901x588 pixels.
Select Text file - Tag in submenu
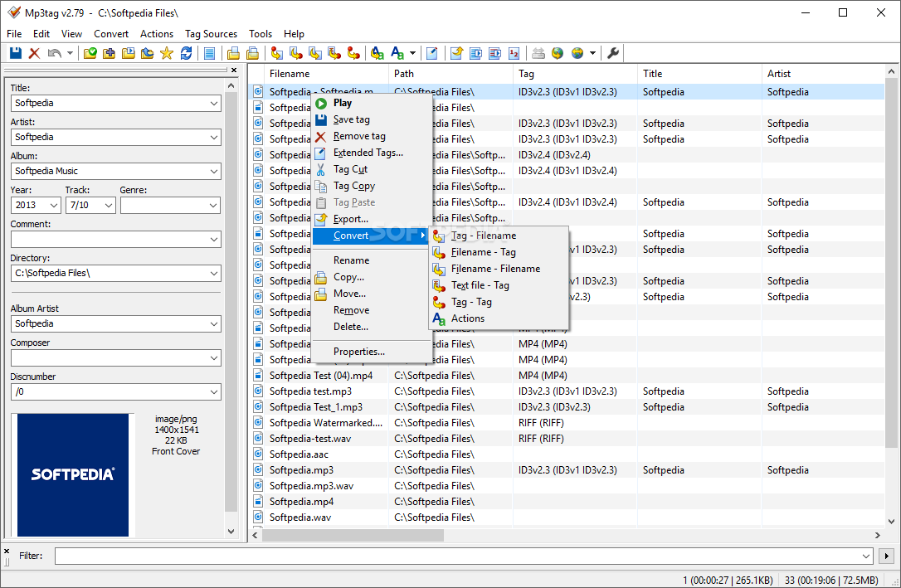coord(499,285)
